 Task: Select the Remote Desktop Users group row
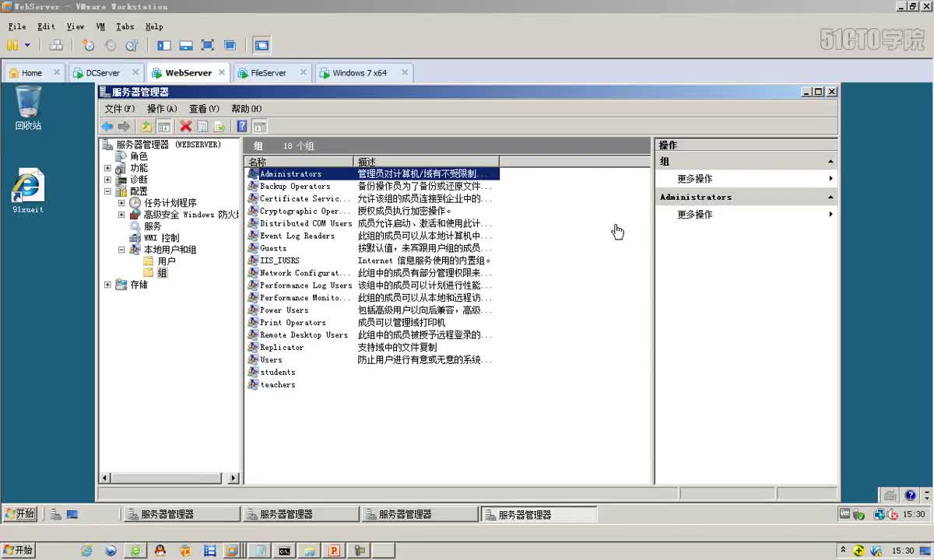373,335
